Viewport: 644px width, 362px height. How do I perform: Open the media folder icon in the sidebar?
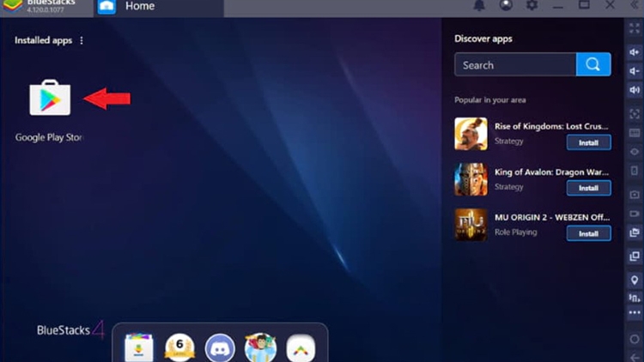point(635,232)
